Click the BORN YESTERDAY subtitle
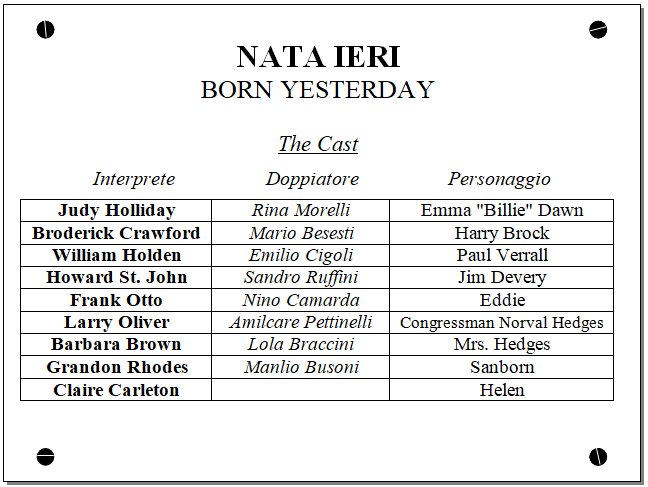This screenshot has width=648, height=487. pos(317,89)
